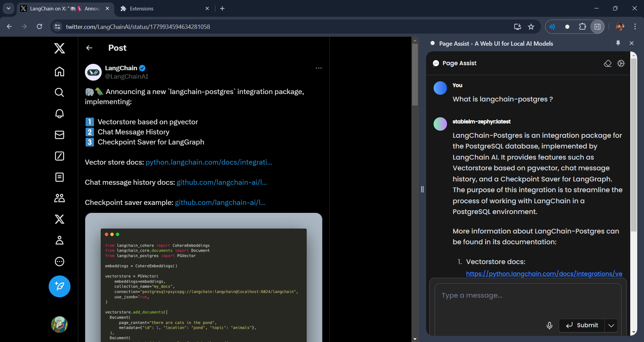The image size is (644, 342).
Task: Open Notifications bell icon
Action: (59, 114)
